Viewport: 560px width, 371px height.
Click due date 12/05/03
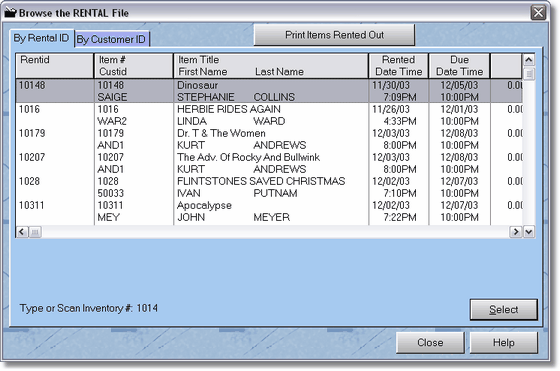[x=459, y=85]
